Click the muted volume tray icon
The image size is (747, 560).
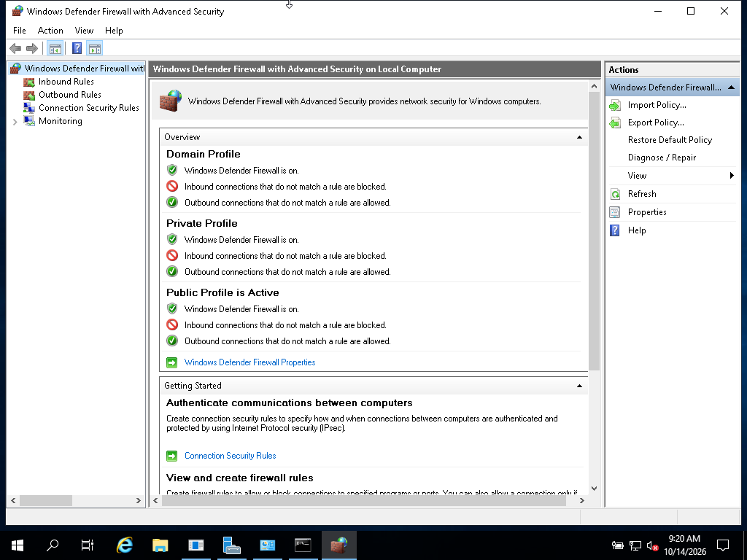point(653,545)
